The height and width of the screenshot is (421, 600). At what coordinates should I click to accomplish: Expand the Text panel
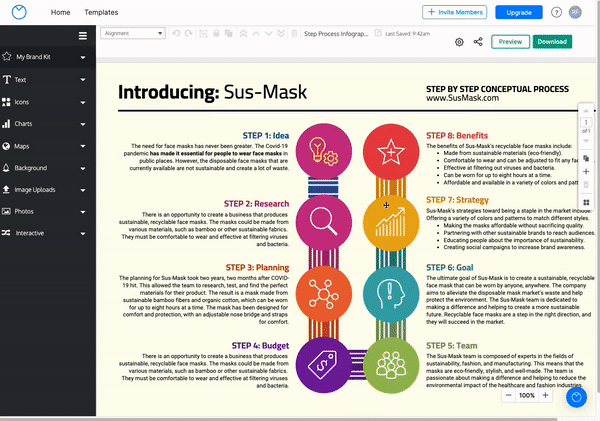click(48, 80)
